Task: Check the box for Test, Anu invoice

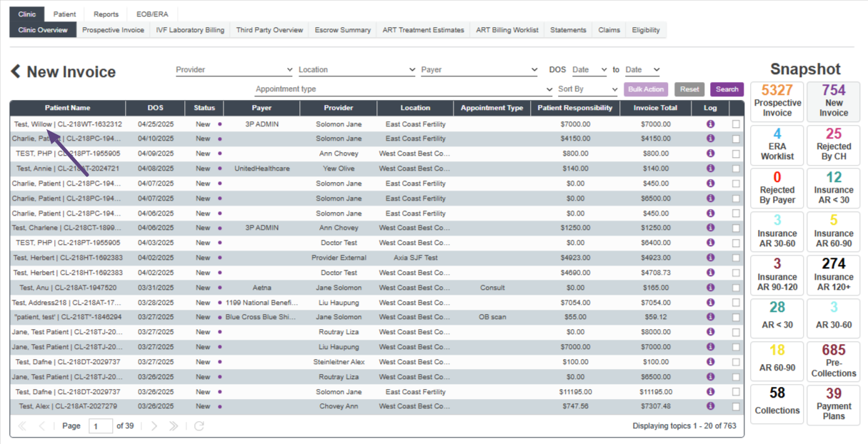Action: click(736, 288)
